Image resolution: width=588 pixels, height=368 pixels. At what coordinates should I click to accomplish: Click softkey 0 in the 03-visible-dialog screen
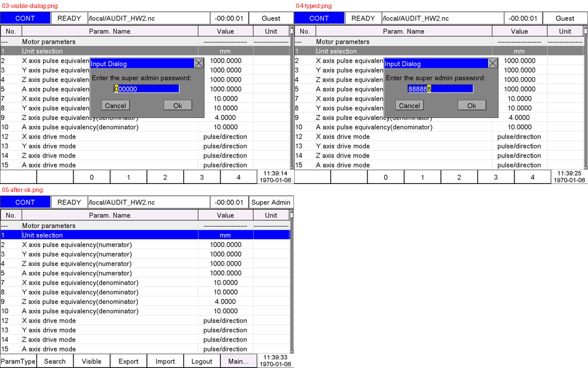point(91,177)
